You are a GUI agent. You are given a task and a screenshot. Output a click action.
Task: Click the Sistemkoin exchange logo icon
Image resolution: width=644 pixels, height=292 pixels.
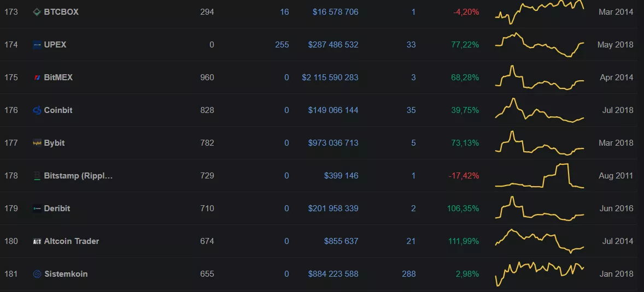click(x=37, y=274)
